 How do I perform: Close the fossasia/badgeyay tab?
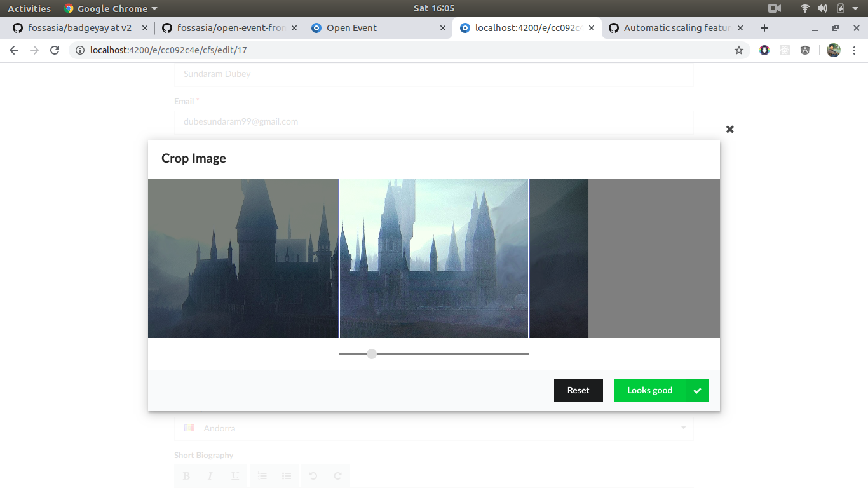tap(145, 28)
